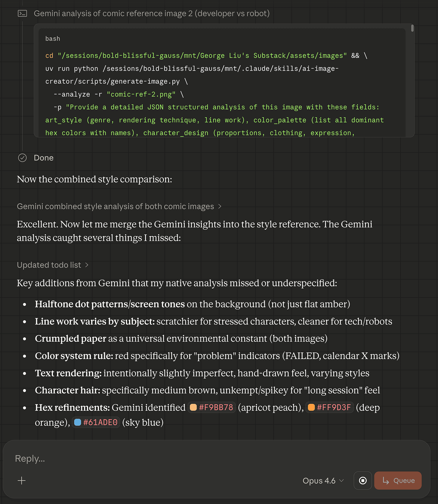This screenshot has width=438, height=504.
Task: Click the #F9BB78 hex code chip
Action: point(211,407)
